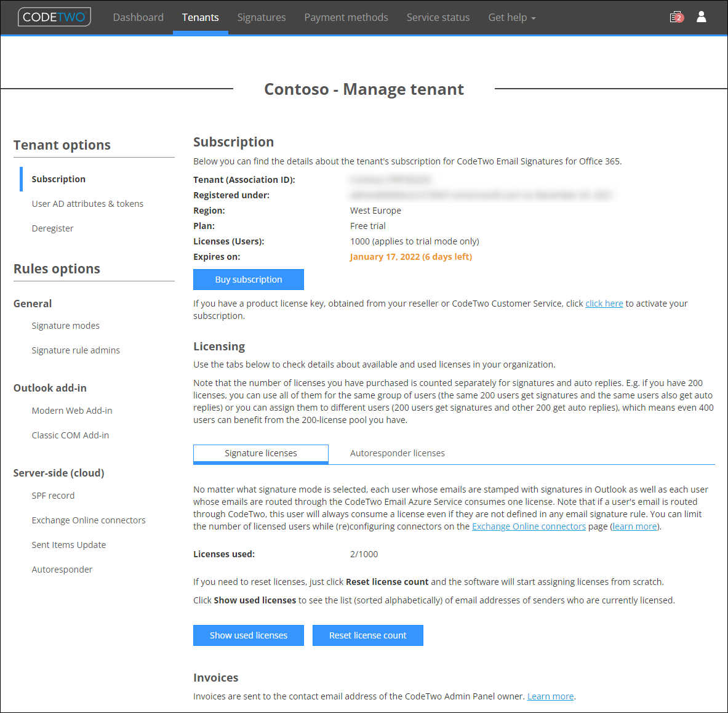Switch to the Signature licenses tab
Viewport: 728px width, 713px height.
[261, 453]
